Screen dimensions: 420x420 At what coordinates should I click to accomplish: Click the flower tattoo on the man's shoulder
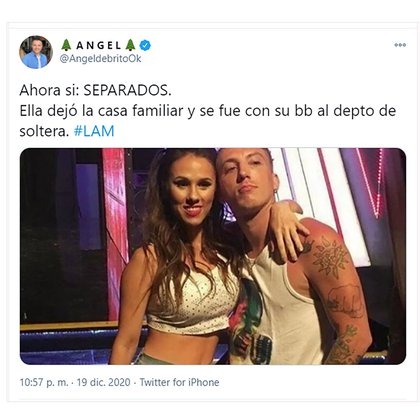click(330, 257)
